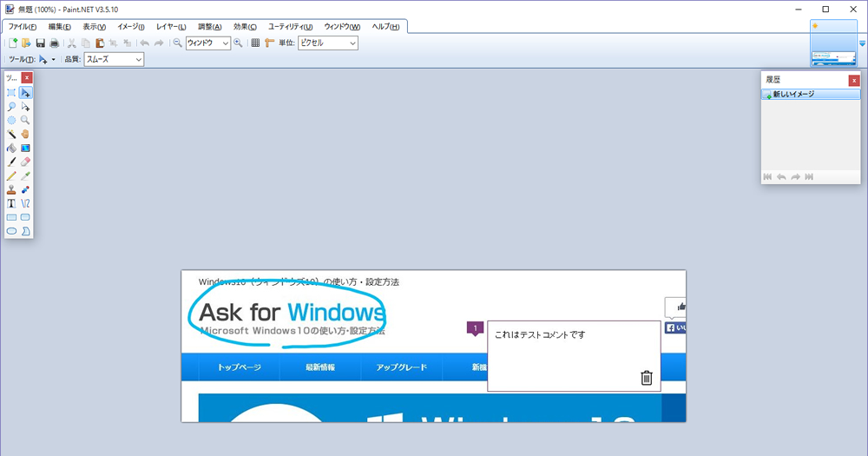Viewport: 868px width, 456px height.
Task: Open the ヘルプ(H) menu
Action: pos(385,27)
